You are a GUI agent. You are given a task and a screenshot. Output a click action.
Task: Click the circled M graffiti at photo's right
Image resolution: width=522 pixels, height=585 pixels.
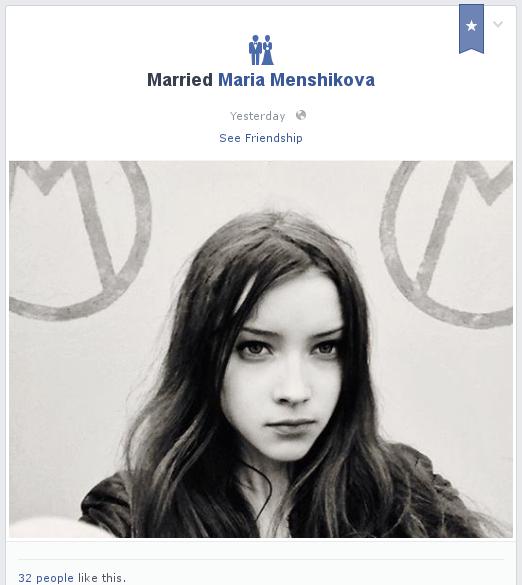(446, 244)
